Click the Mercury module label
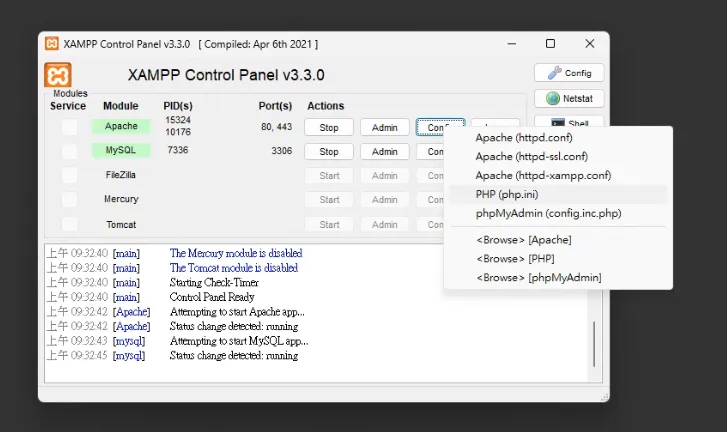 point(121,199)
